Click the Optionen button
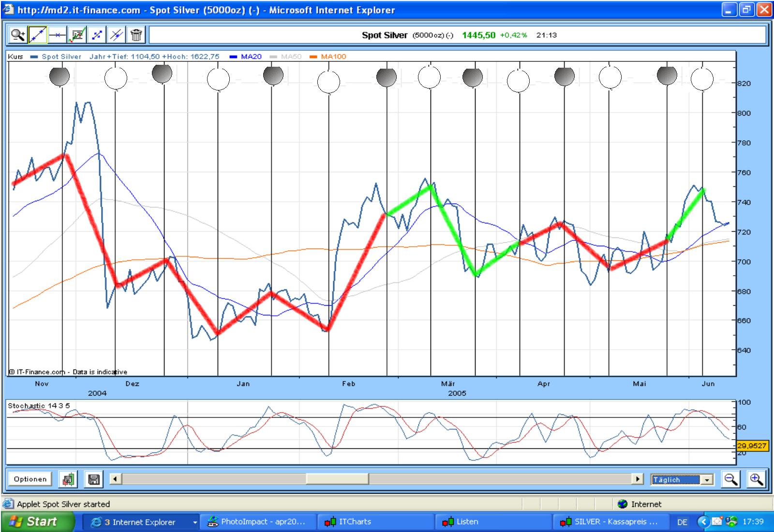 tap(30, 479)
